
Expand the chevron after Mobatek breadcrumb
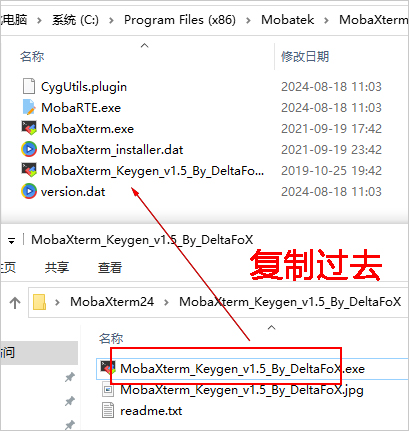(x=326, y=20)
